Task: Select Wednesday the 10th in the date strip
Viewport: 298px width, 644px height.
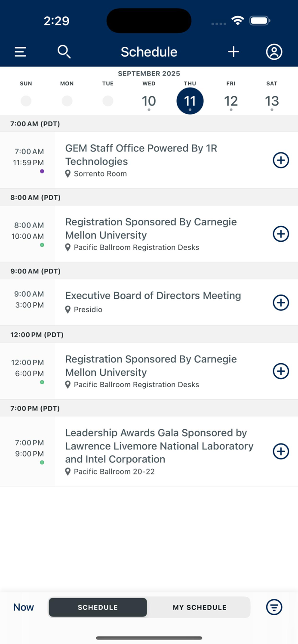Action: [149, 101]
